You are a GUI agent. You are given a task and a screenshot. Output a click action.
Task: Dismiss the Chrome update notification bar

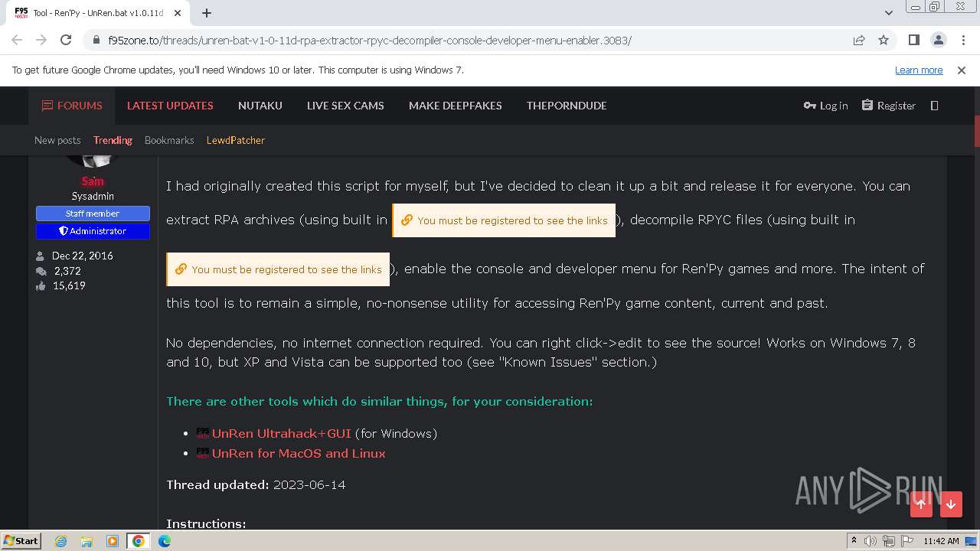click(x=962, y=70)
